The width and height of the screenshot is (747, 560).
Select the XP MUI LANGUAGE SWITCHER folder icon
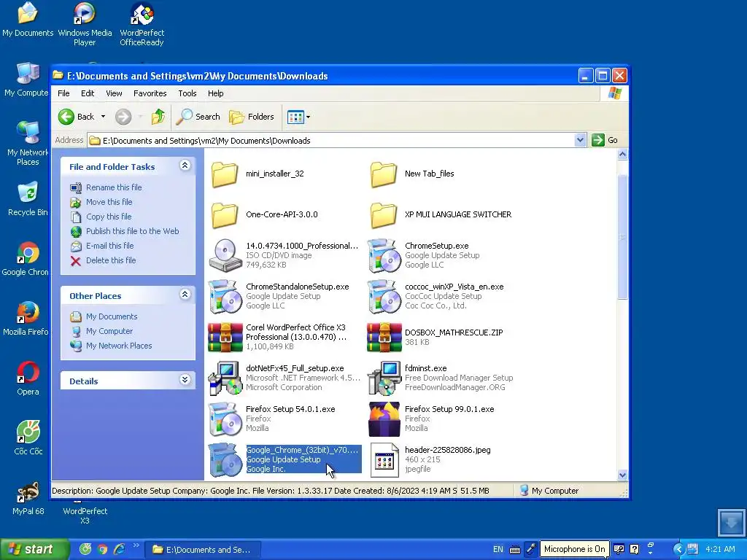pyautogui.click(x=384, y=215)
